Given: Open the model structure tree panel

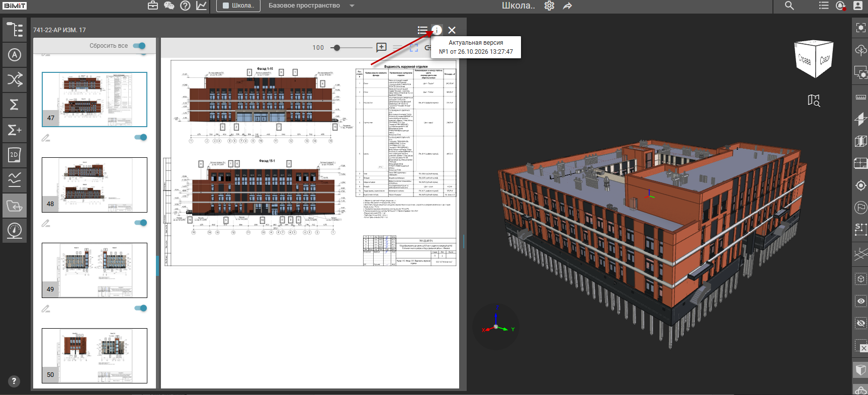Looking at the screenshot, I should 15,30.
